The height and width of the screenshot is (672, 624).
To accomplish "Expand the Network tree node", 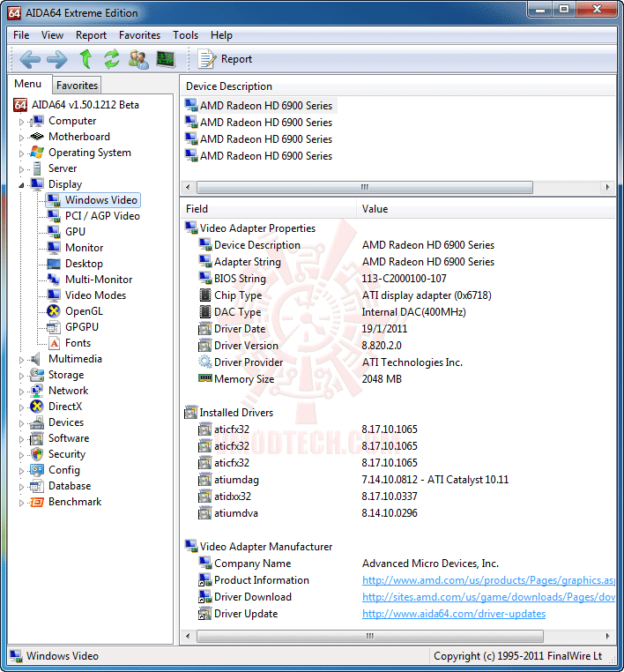I will pyautogui.click(x=21, y=392).
